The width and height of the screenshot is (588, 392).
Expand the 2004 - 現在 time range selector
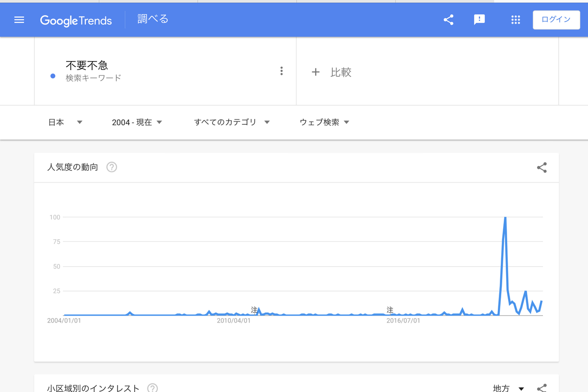(138, 122)
